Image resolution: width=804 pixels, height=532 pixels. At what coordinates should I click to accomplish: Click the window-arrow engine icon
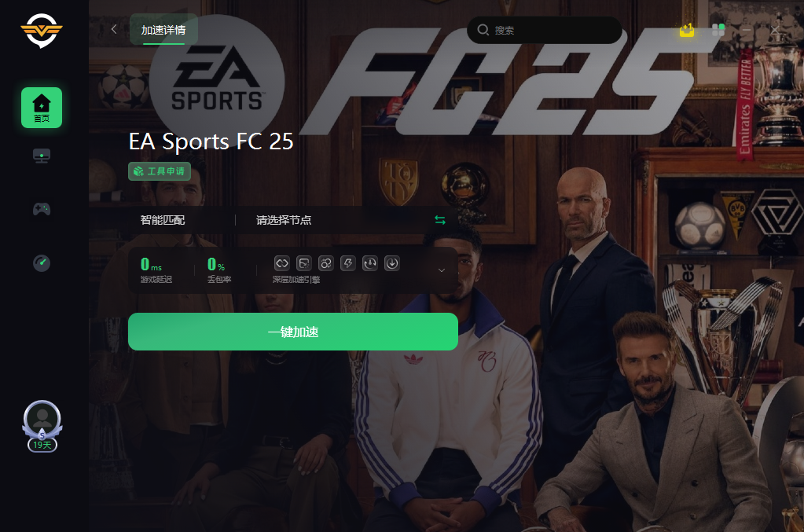pos(304,263)
